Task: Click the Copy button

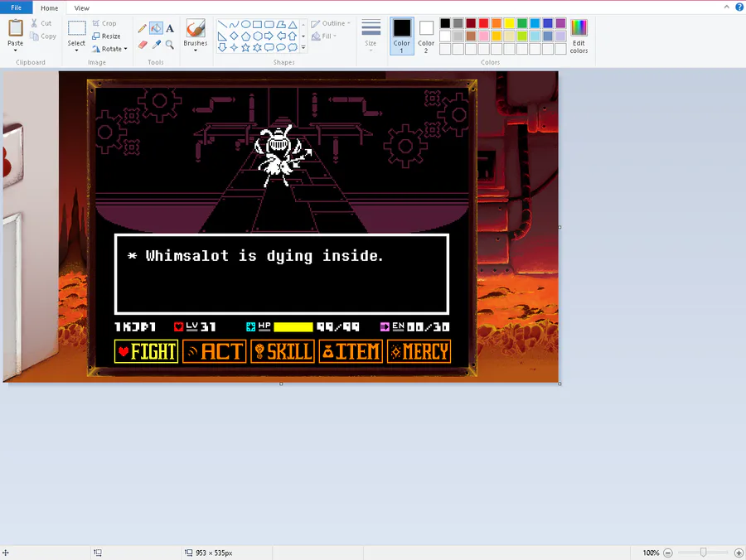Action: point(43,36)
